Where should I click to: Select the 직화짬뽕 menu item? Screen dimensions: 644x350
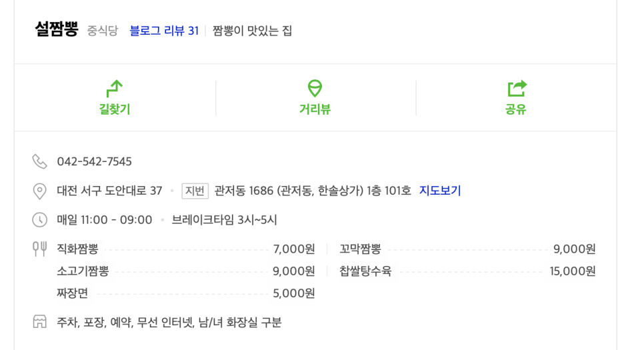(77, 249)
